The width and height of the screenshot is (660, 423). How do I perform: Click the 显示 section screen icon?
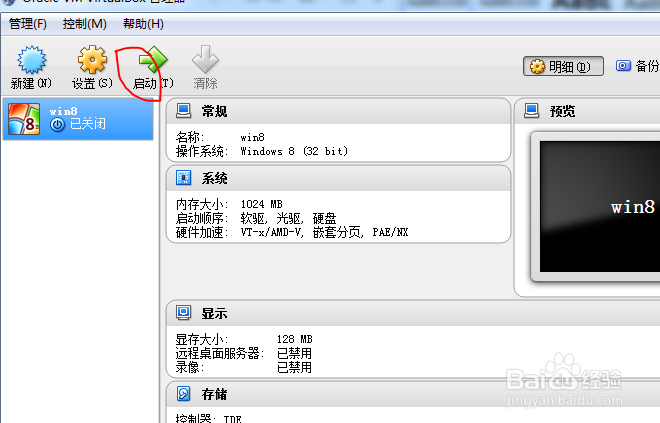click(x=184, y=313)
